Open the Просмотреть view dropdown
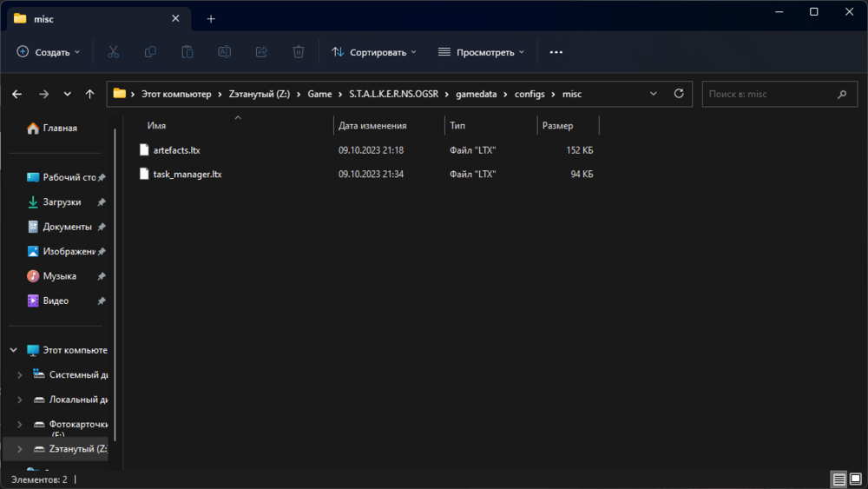 pos(481,52)
